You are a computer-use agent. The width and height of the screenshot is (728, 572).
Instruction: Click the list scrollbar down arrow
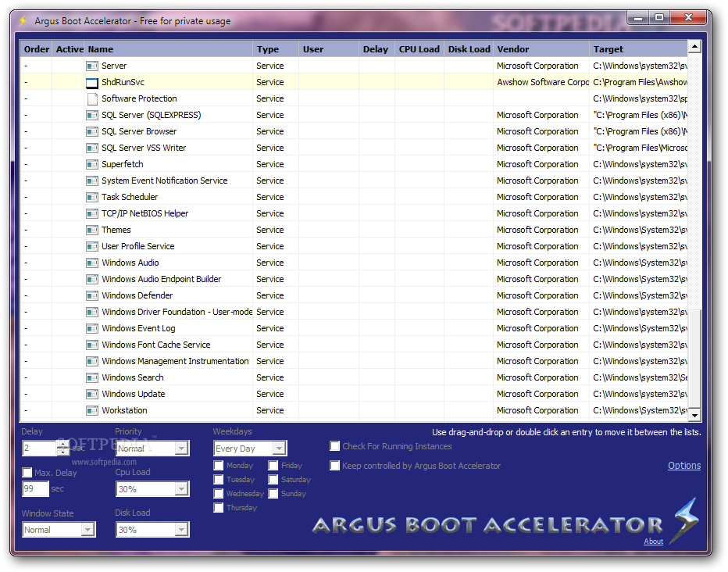(694, 416)
